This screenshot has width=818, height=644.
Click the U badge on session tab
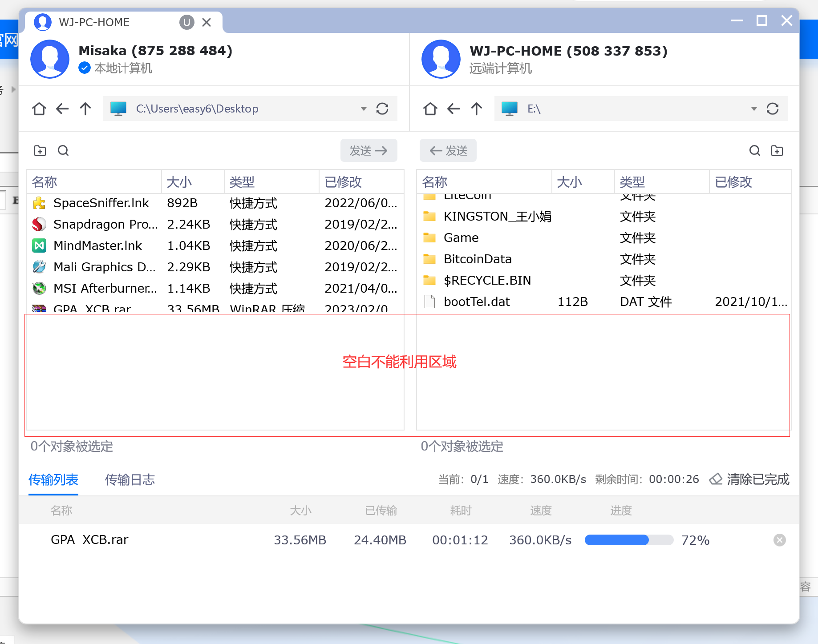click(x=187, y=22)
